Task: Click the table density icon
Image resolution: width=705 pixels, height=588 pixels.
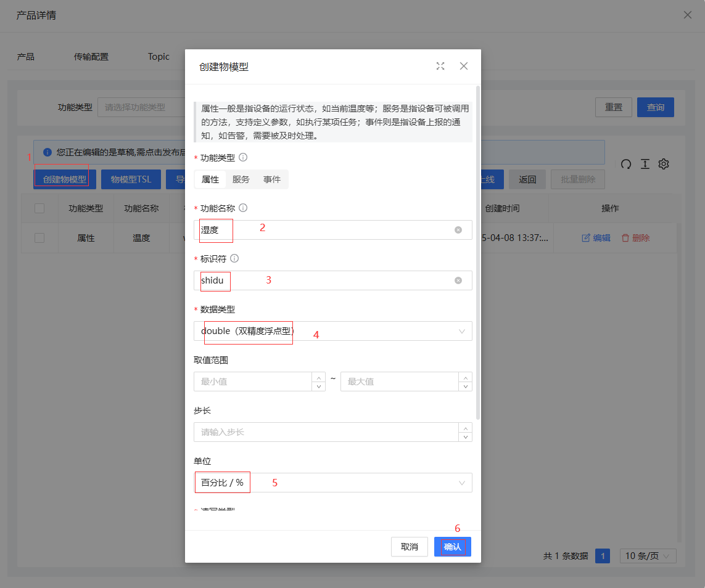Action: (645, 164)
